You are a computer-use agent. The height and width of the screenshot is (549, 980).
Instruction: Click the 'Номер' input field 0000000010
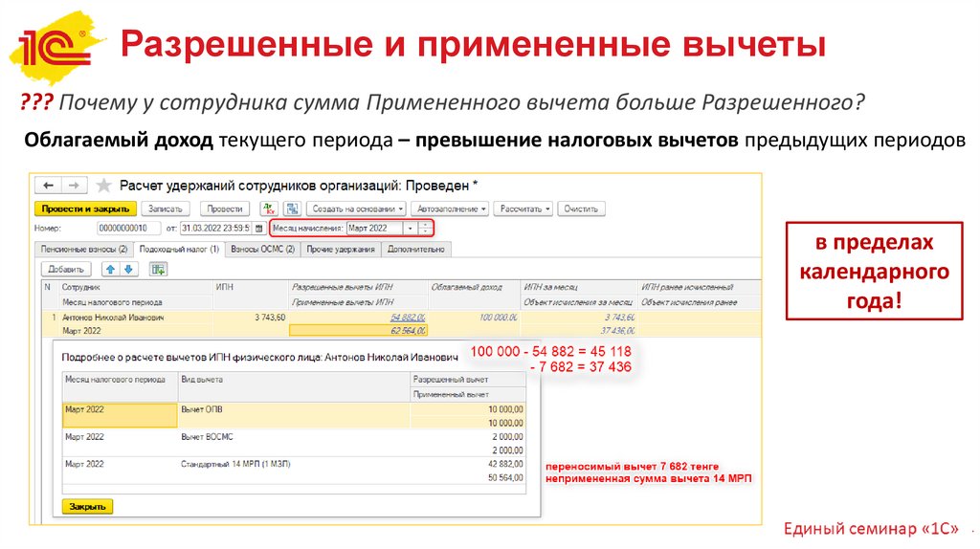tap(129, 229)
